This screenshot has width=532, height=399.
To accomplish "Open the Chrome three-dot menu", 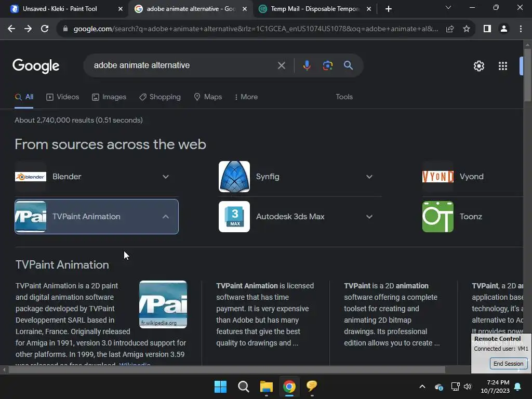I will pyautogui.click(x=521, y=29).
